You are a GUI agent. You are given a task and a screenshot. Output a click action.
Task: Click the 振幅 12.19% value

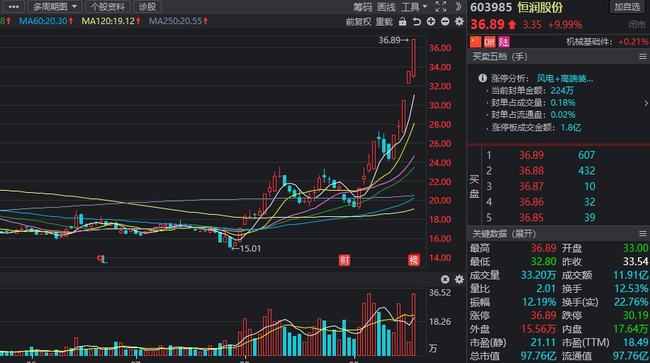point(538,302)
